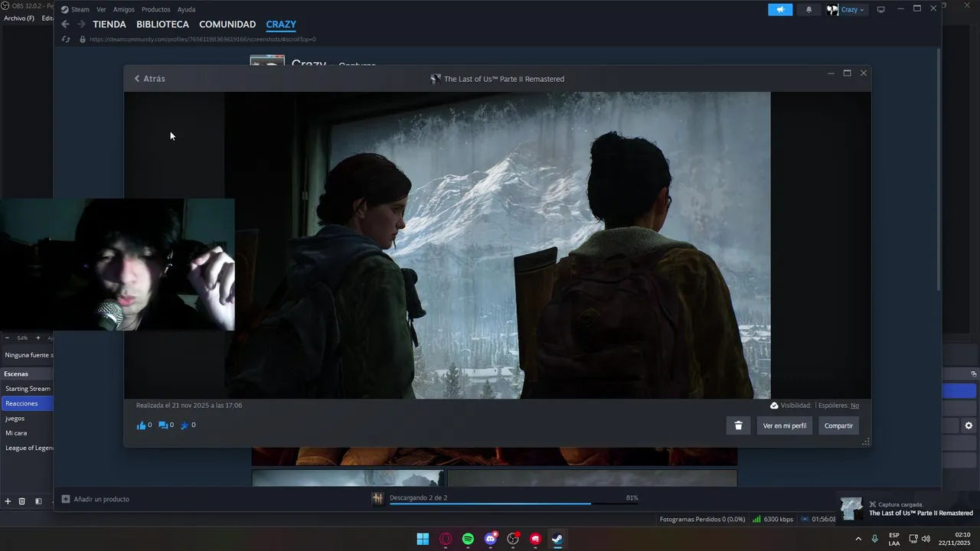Go back with the Steam back arrow
The width and height of the screenshot is (980, 551).
coord(65,24)
